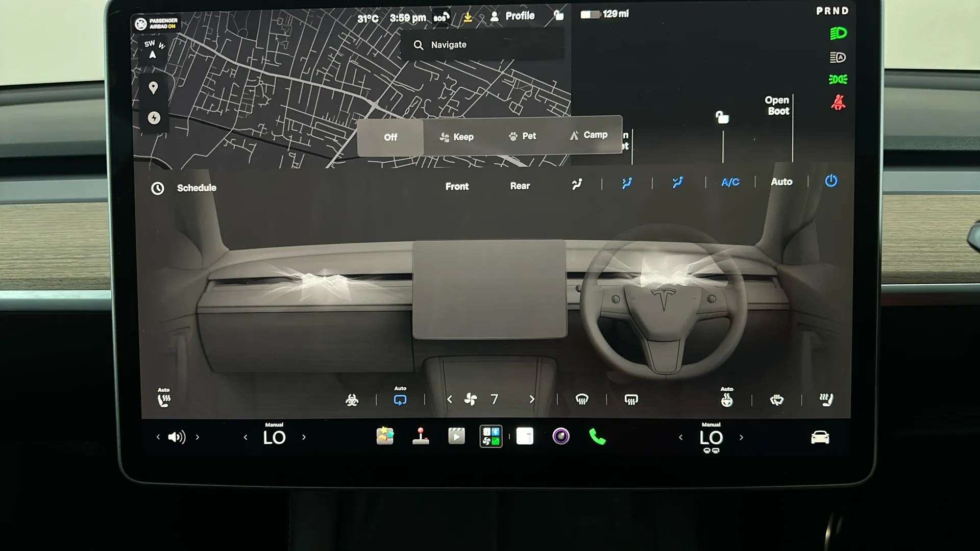Tap the fan speed icon
The height and width of the screenshot is (551, 980).
tap(471, 399)
